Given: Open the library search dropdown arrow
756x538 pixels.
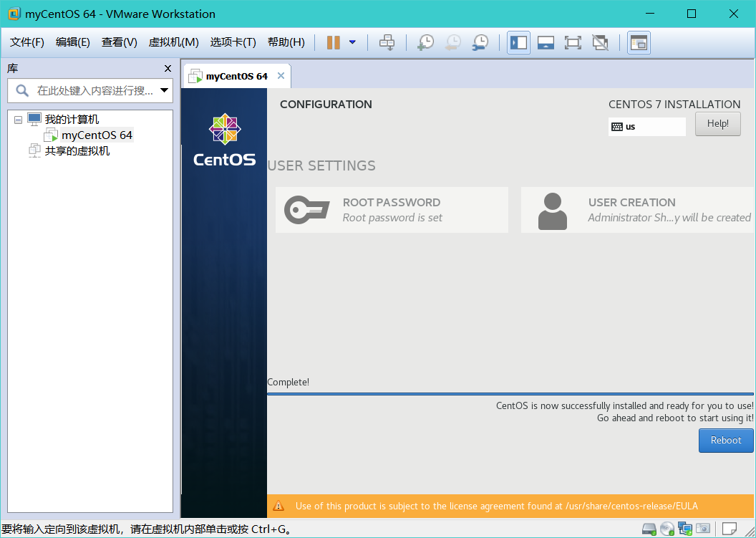Looking at the screenshot, I should 165,90.
